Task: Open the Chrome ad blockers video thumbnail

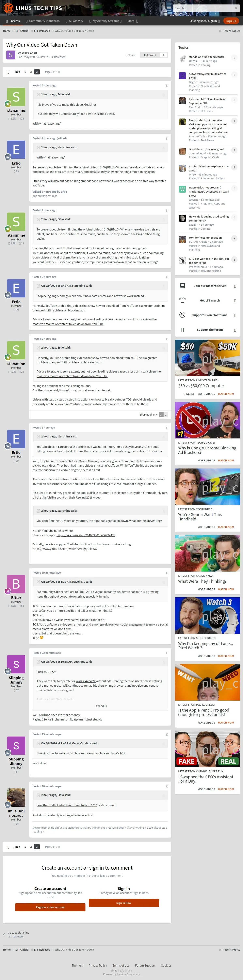Action: point(207,420)
